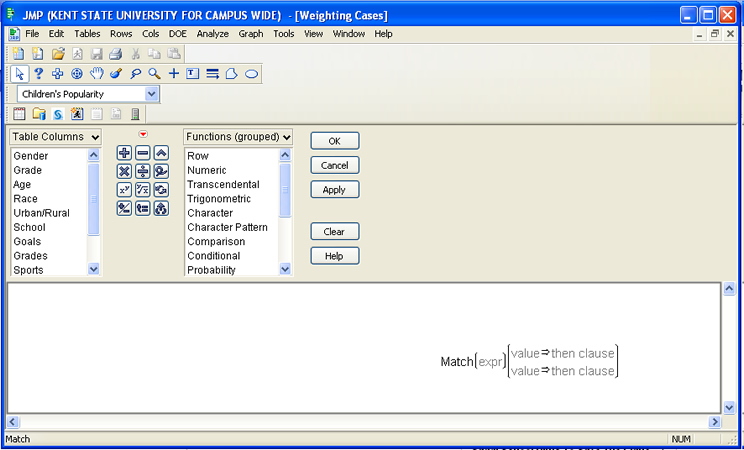The width and height of the screenshot is (744, 450).
Task: Open the Graph menu
Action: click(x=251, y=34)
